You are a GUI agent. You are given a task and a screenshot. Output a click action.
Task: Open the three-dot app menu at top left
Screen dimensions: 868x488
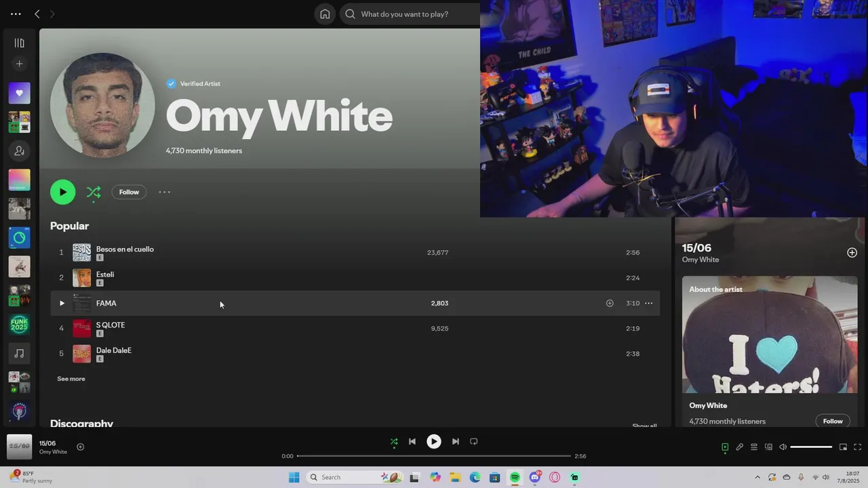pos(16,14)
